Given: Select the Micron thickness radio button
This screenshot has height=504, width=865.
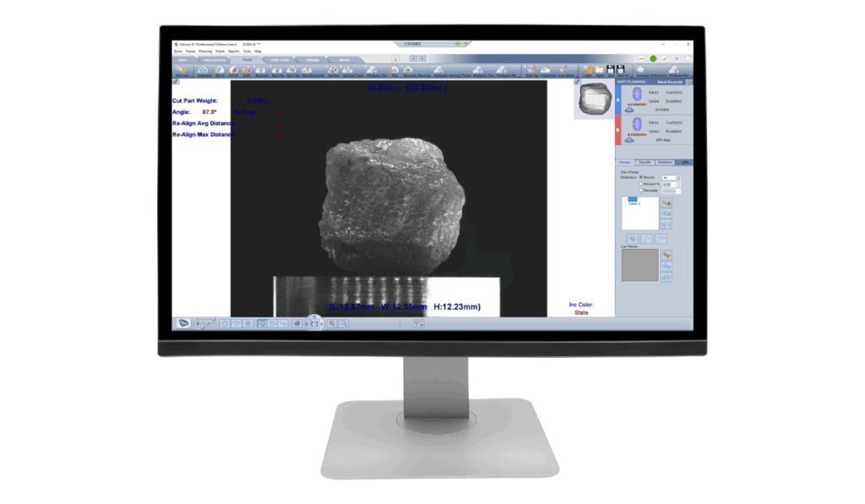Looking at the screenshot, I should (x=640, y=177).
